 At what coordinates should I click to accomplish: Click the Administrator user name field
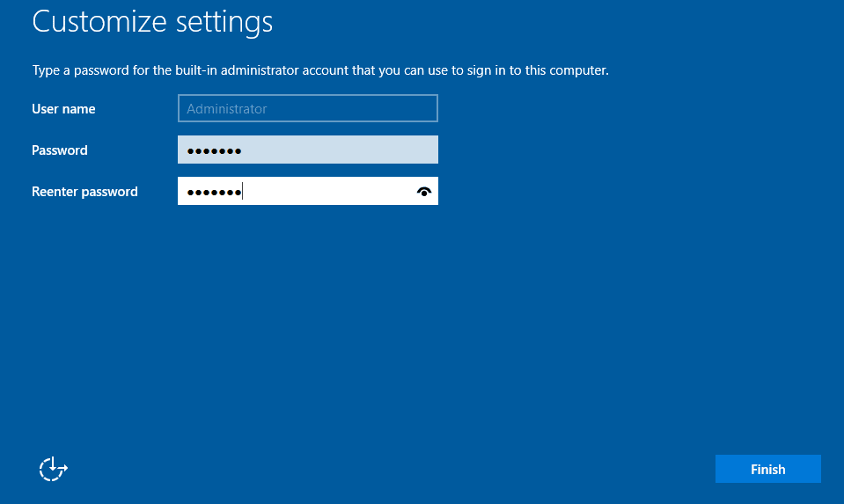[x=308, y=108]
